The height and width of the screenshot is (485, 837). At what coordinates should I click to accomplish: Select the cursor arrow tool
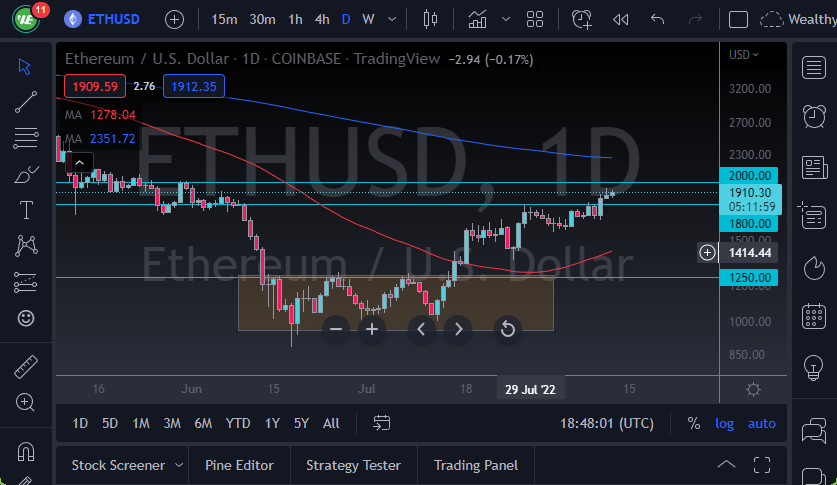click(x=25, y=67)
